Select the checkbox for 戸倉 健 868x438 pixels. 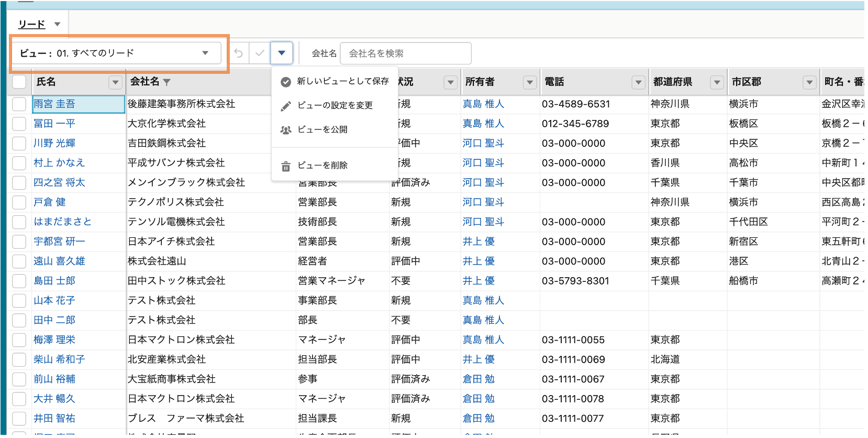click(19, 202)
